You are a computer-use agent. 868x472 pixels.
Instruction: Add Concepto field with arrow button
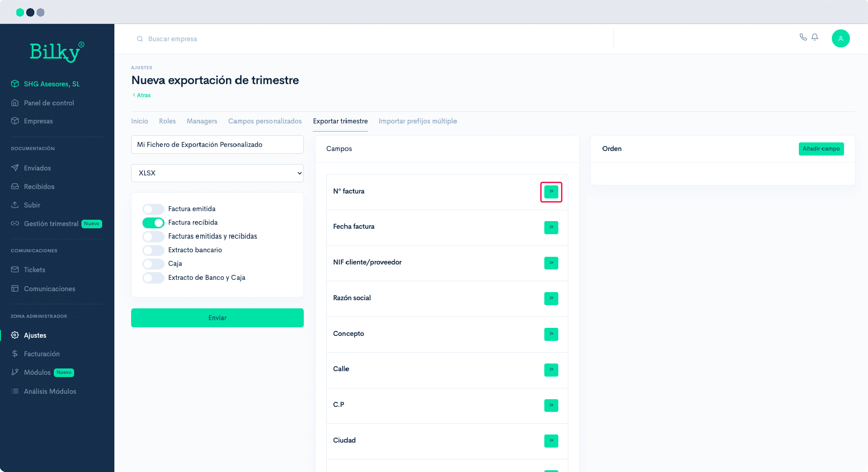tap(551, 334)
